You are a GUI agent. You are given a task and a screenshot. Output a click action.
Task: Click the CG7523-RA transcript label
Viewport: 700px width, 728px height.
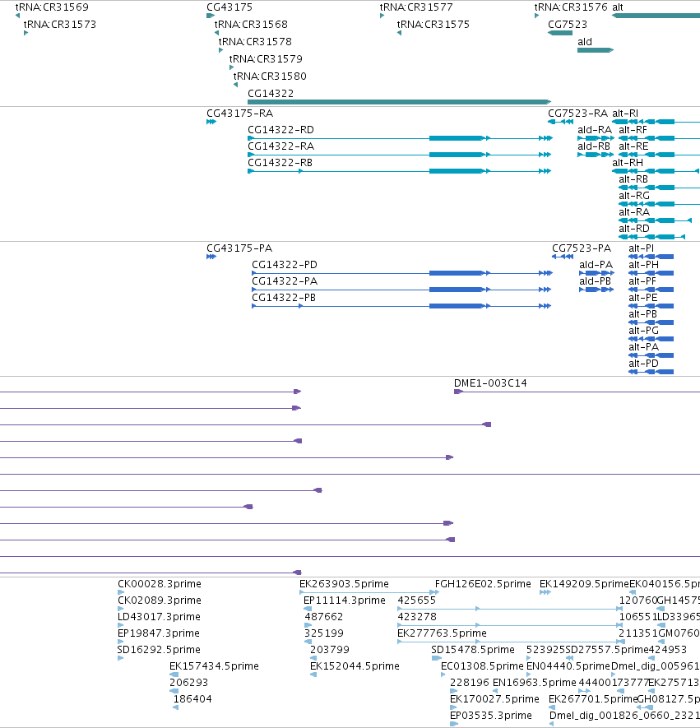(x=577, y=114)
